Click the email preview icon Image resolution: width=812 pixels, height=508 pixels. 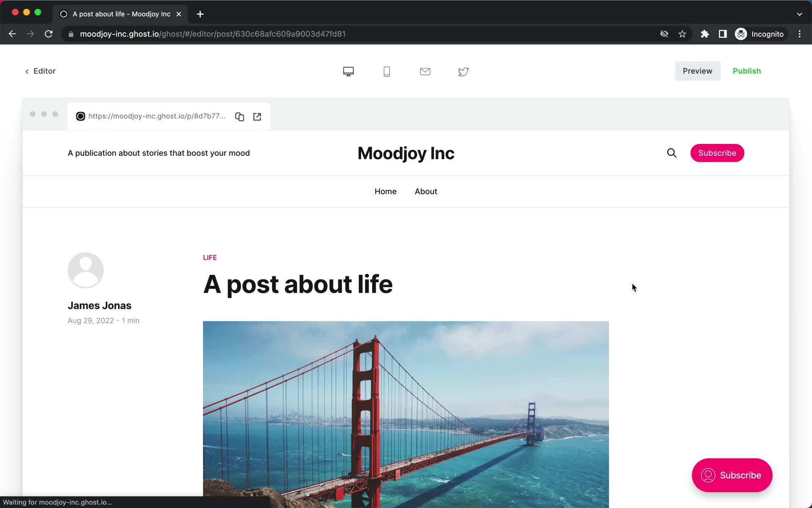pos(425,71)
